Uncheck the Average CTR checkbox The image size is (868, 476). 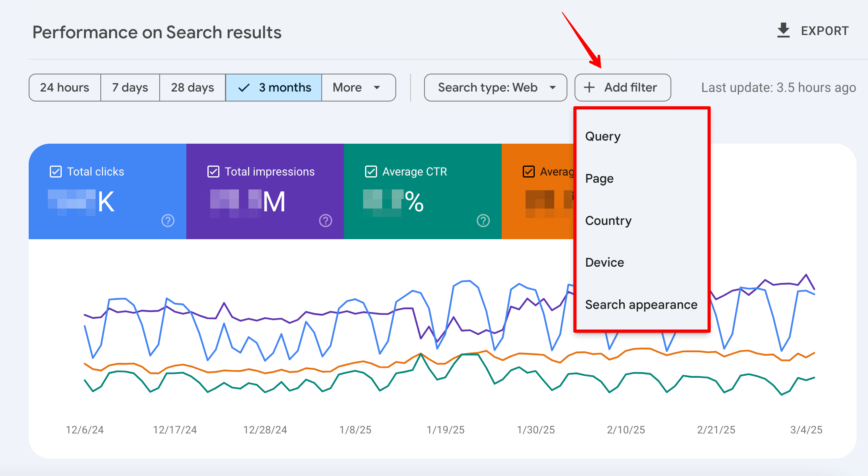(371, 172)
